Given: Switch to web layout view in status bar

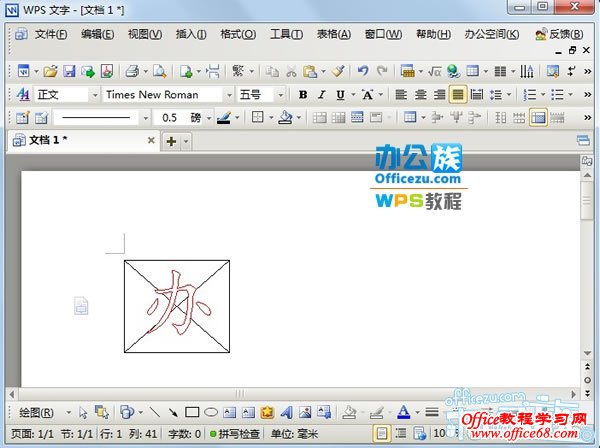Looking at the screenshot, I should click(x=419, y=433).
